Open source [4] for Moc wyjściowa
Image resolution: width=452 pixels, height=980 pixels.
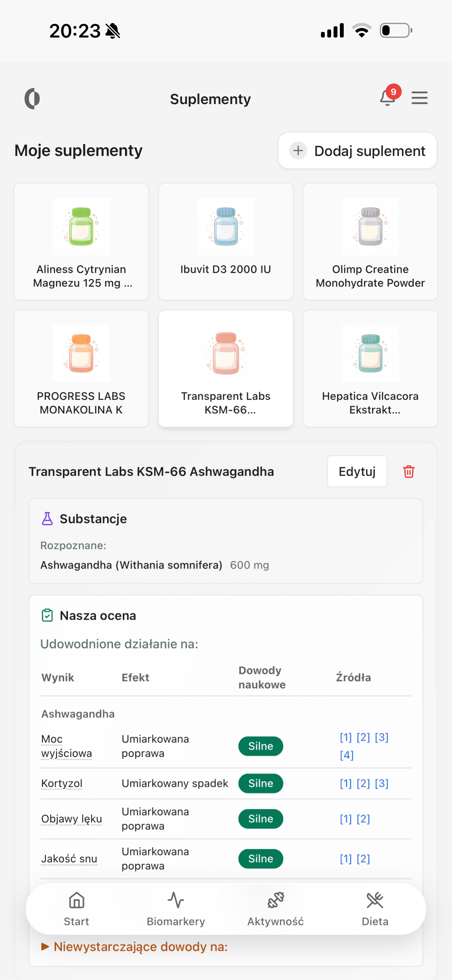point(347,755)
